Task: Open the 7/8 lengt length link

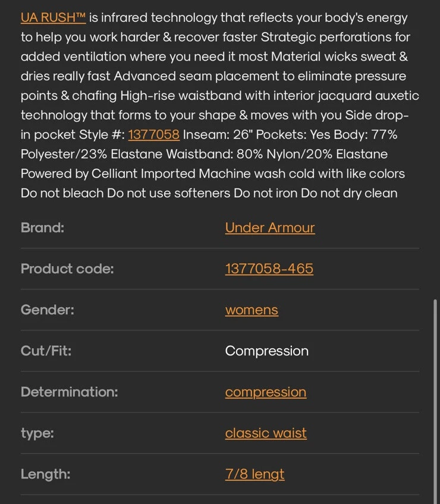Action: (x=254, y=474)
